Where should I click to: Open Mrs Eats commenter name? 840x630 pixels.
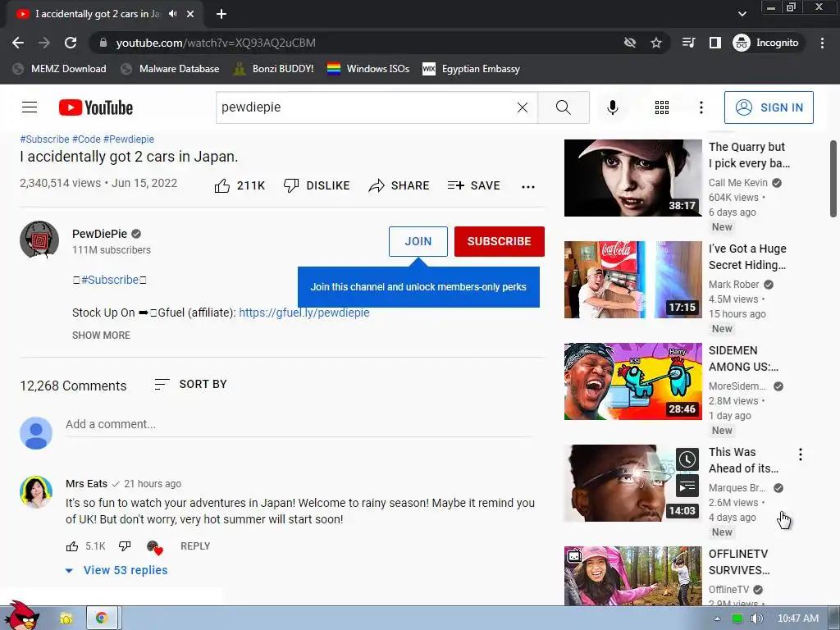pyautogui.click(x=86, y=484)
